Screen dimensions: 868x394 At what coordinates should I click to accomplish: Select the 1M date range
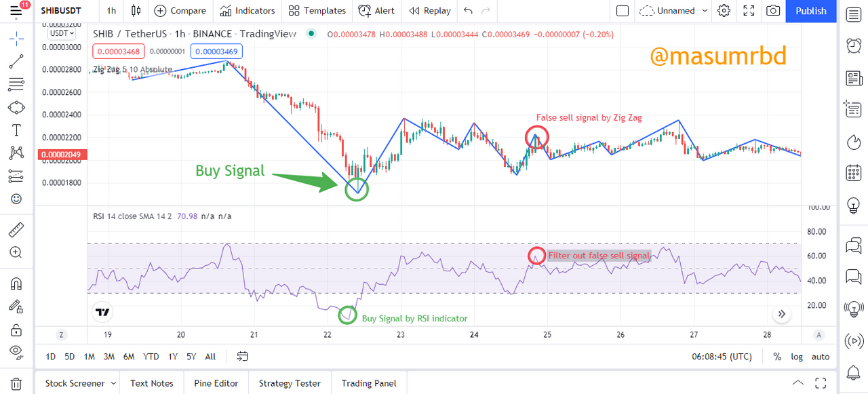(x=90, y=356)
